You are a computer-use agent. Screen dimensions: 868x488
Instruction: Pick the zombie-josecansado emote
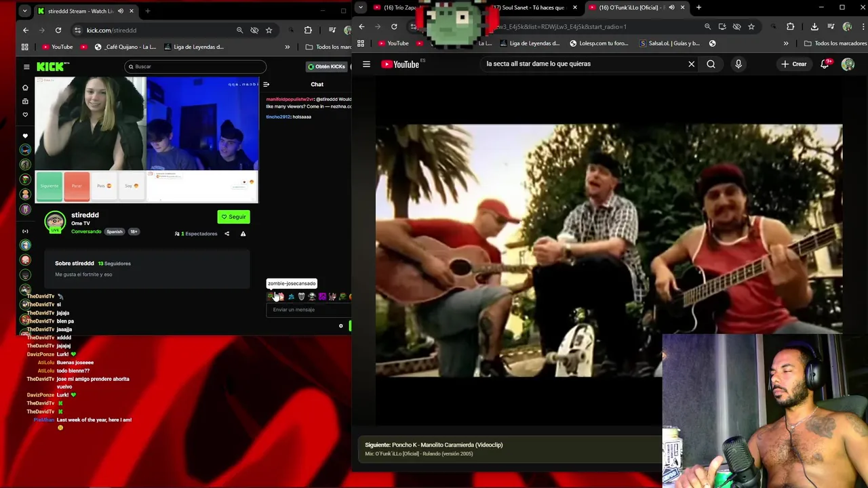271,296
